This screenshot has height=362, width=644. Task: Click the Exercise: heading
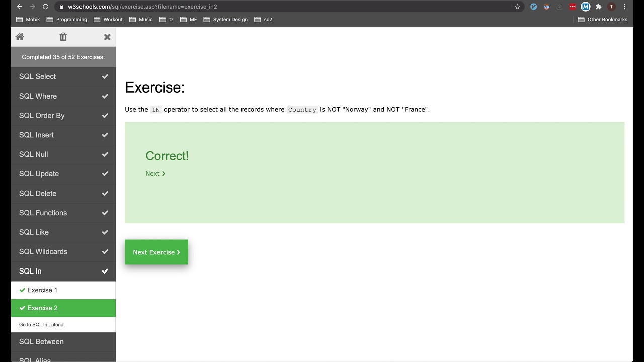point(155,87)
